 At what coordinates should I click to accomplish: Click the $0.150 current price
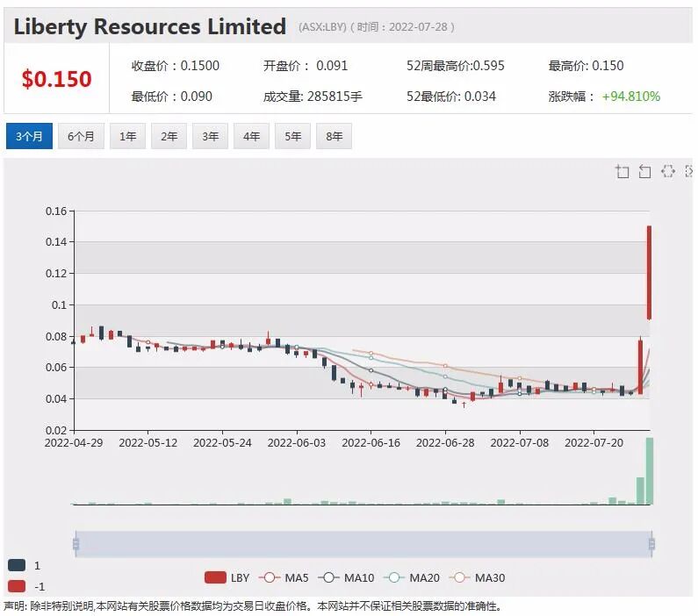(x=56, y=79)
